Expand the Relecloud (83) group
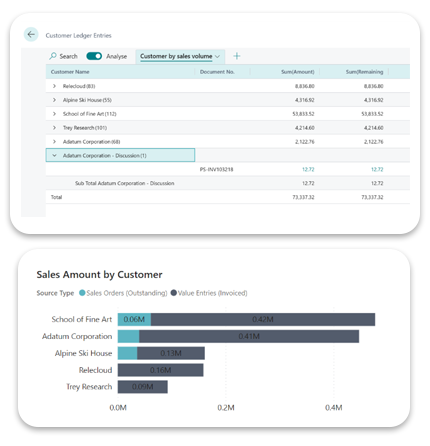430x446 pixels. (54, 86)
